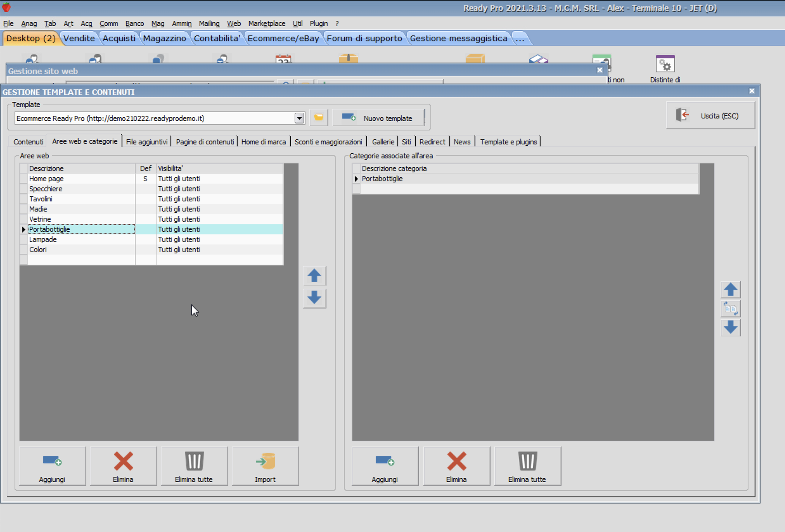
Task: Open Template e plugins tab
Action: point(509,142)
